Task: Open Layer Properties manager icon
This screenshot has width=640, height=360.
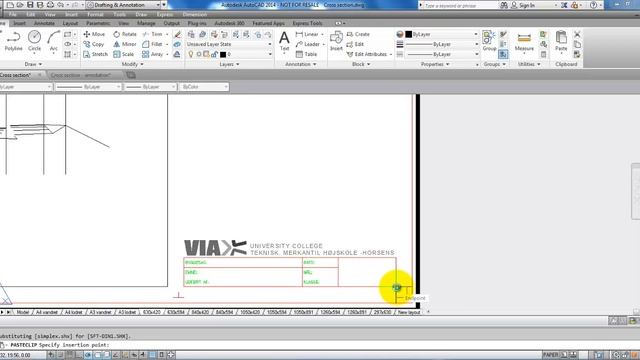Action: tap(191, 35)
